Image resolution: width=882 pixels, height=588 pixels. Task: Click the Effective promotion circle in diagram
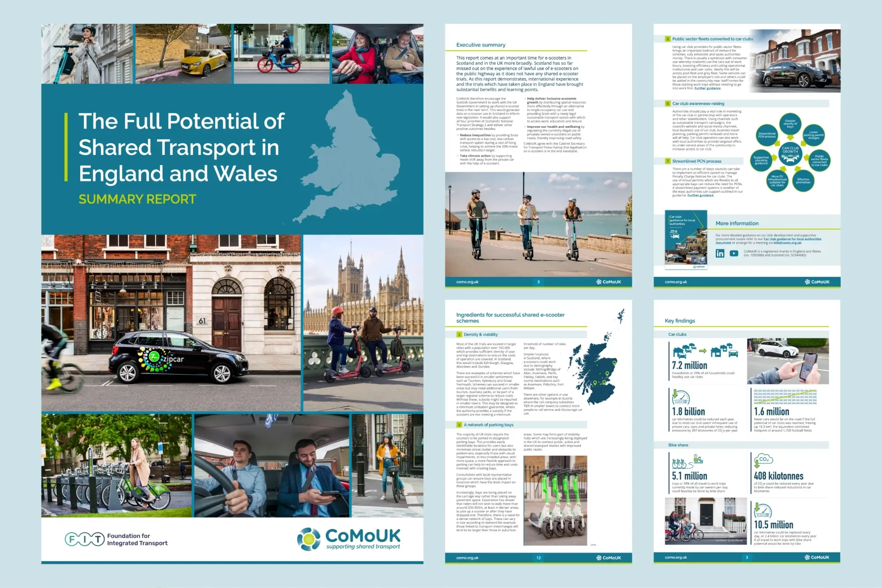point(803,181)
